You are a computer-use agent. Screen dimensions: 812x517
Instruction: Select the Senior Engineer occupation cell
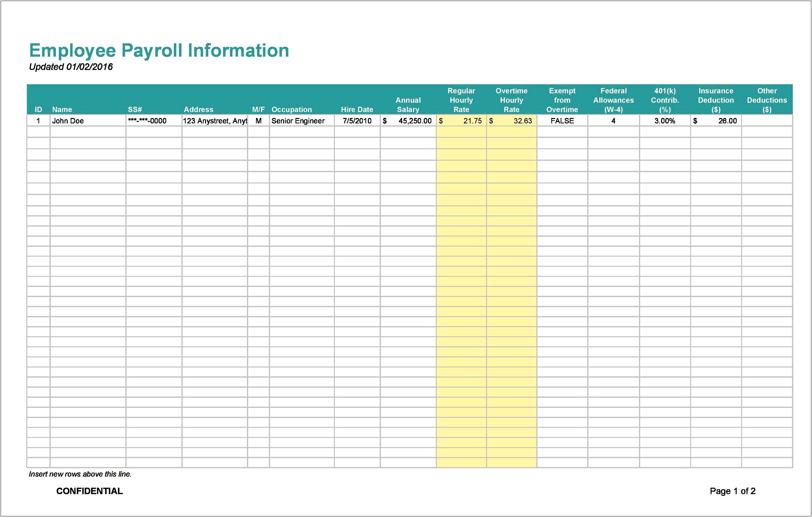coord(302,121)
